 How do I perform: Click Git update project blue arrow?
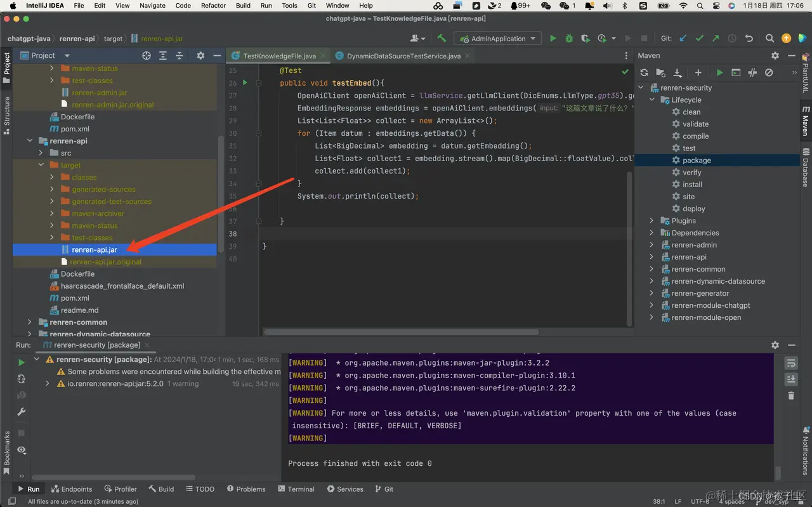[x=683, y=39]
